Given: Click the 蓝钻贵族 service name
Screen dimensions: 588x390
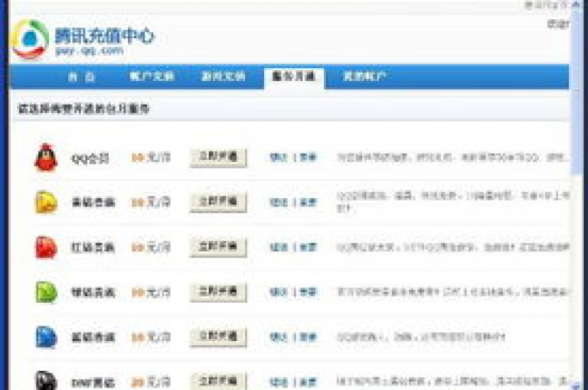Looking at the screenshot, I should (93, 337).
